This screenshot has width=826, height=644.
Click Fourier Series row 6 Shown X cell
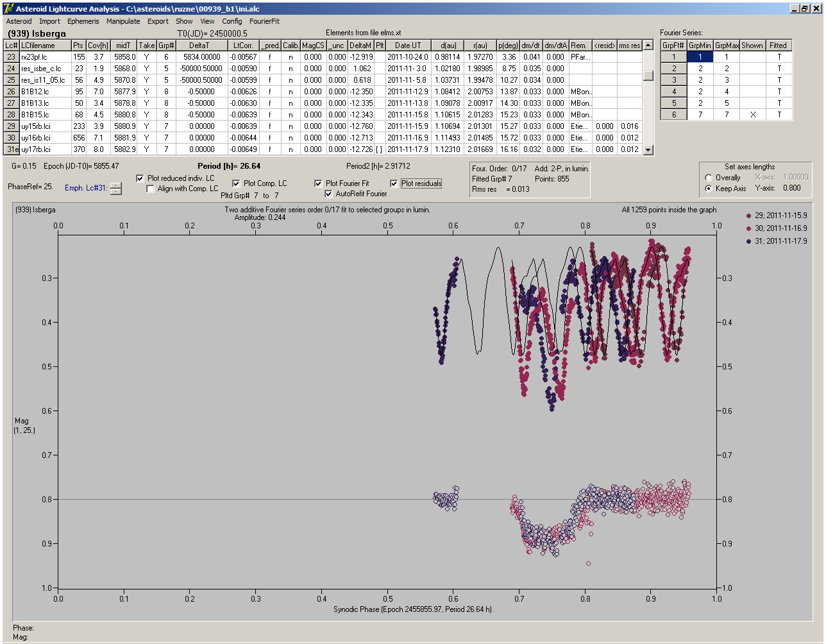[752, 115]
